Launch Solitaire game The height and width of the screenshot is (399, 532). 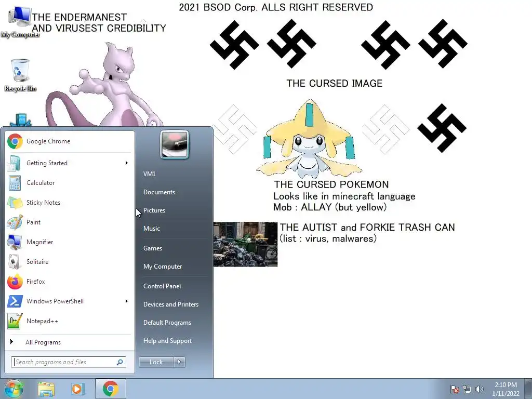coord(70,262)
